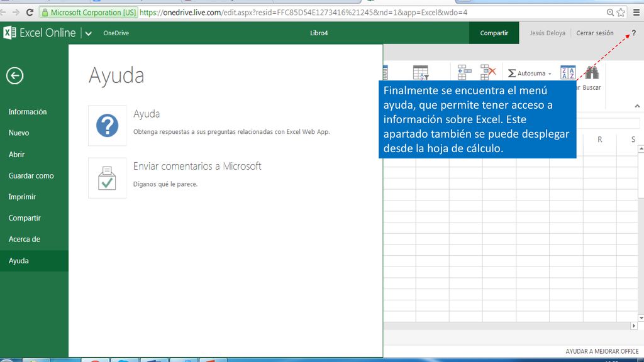Viewport: 644px width, 362px height.
Task: Click the vertical scrollbar up arrow
Action: click(641, 148)
